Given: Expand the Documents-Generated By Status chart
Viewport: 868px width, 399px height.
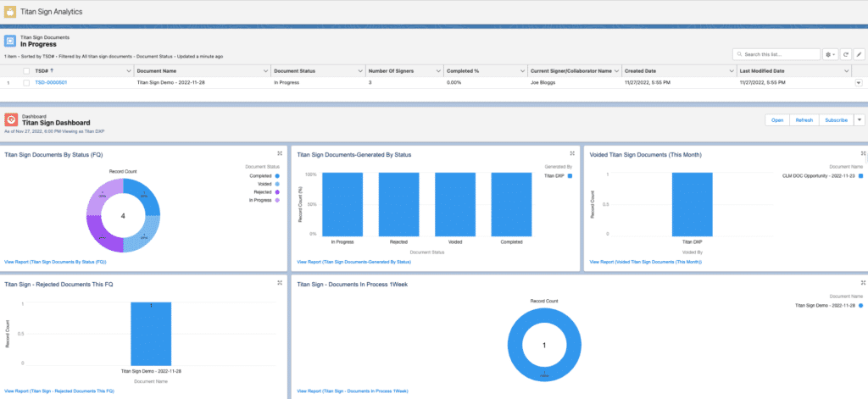Looking at the screenshot, I should point(572,153).
